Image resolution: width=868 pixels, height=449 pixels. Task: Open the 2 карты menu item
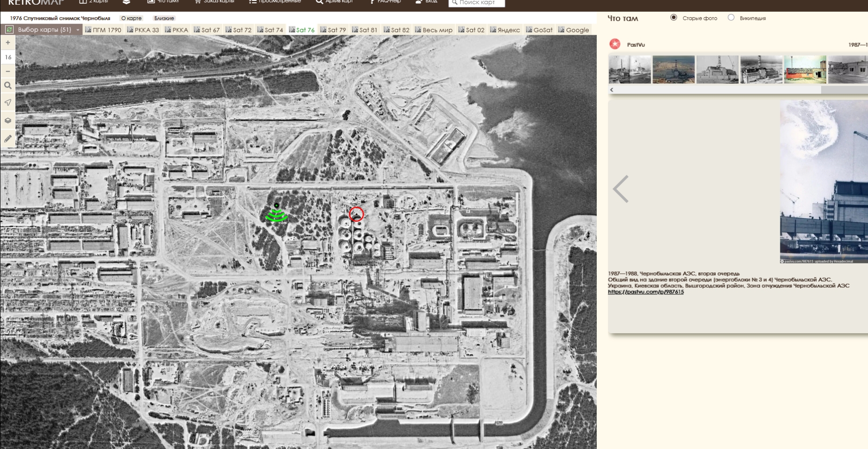coord(94,2)
